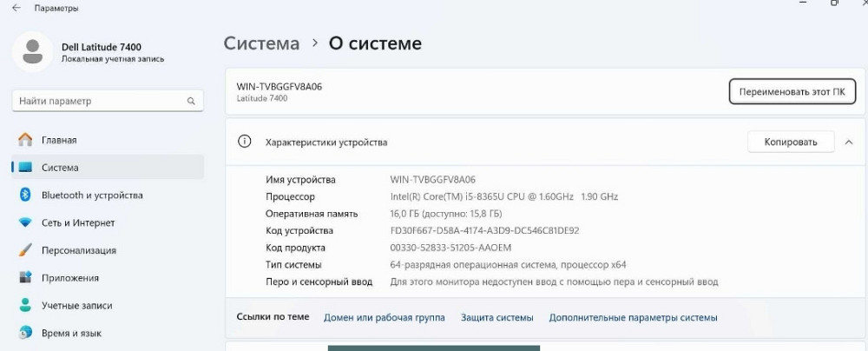
Task: Open the Домен или рабочая группа link
Action: point(384,318)
